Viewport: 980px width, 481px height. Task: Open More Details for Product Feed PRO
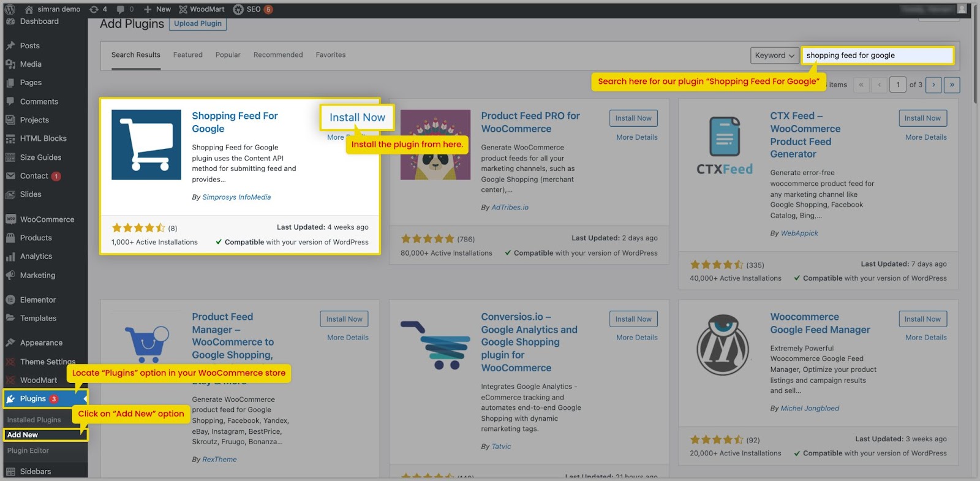pos(637,137)
